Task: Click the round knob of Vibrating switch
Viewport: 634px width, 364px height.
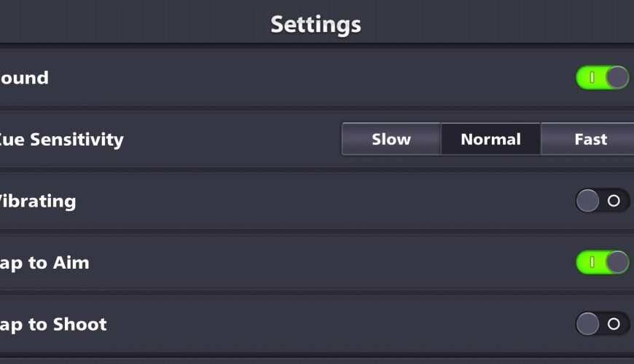Action: (587, 200)
